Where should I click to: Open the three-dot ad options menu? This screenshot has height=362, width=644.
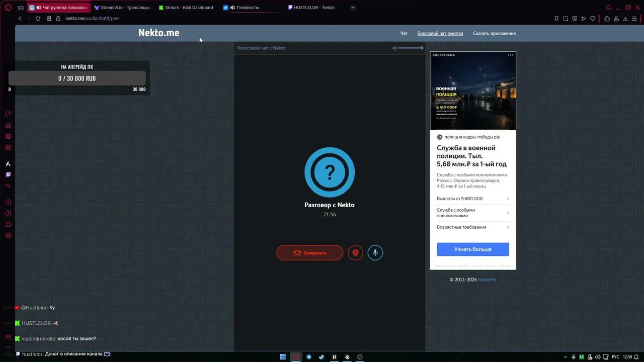point(511,55)
